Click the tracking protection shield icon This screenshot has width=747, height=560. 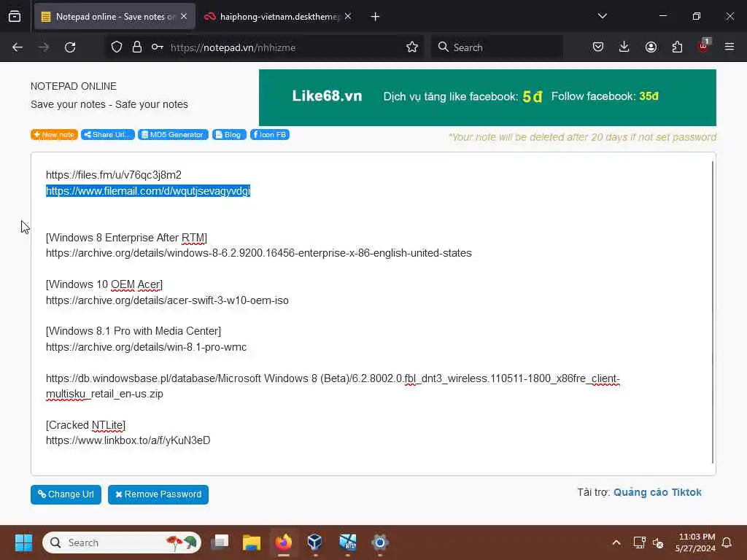(117, 47)
